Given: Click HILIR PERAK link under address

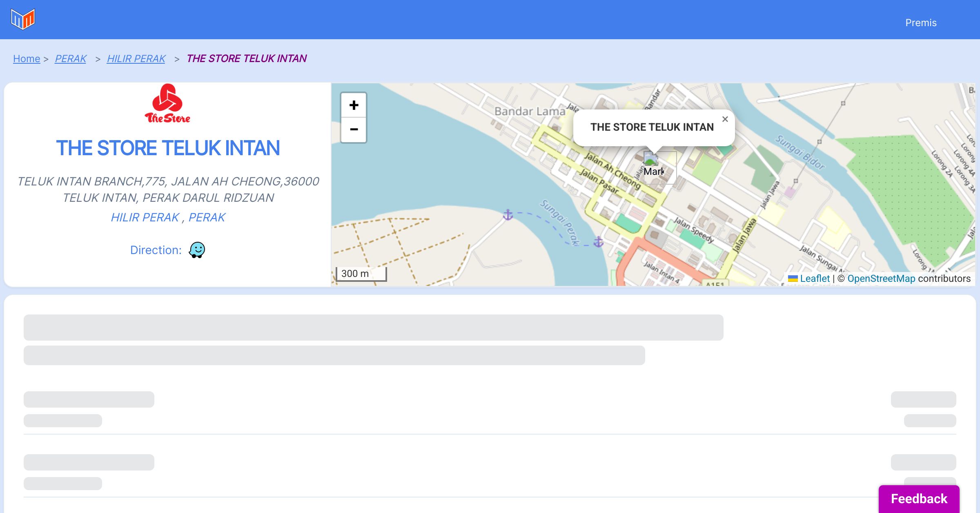Looking at the screenshot, I should [x=145, y=217].
